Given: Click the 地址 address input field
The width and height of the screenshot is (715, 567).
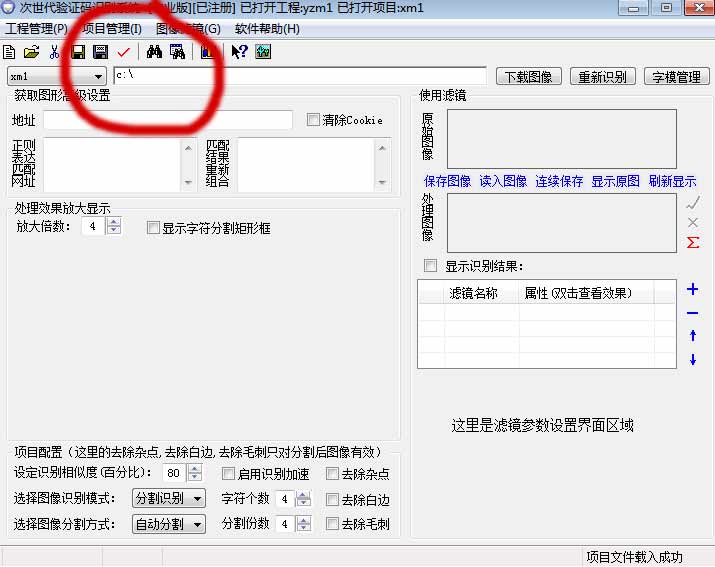Looking at the screenshot, I should coord(168,120).
